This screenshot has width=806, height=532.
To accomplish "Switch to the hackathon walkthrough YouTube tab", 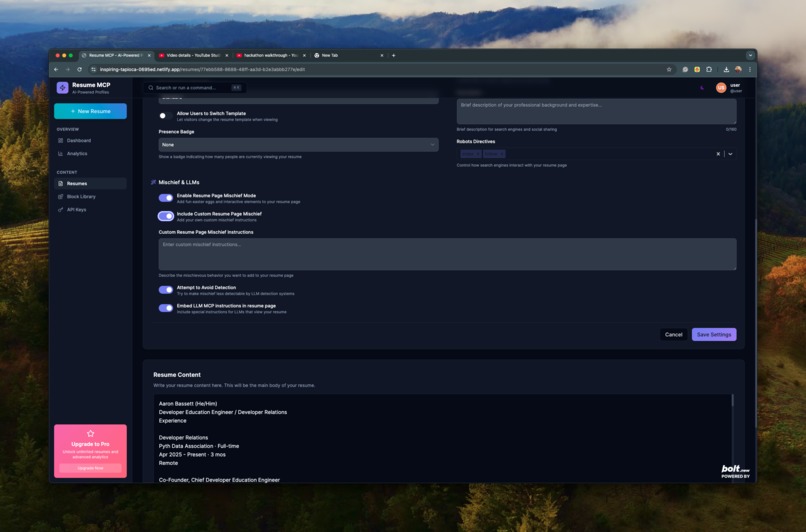I will [270, 56].
